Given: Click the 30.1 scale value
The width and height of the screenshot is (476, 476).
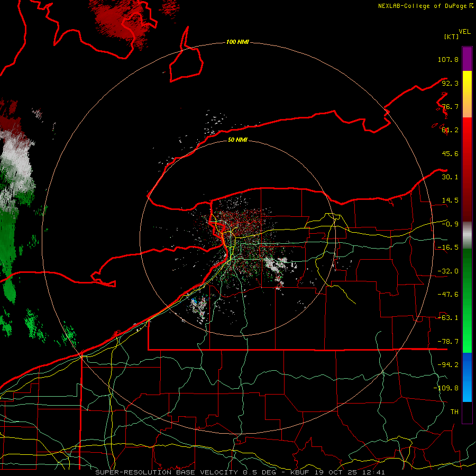Looking at the screenshot, I should point(450,177).
